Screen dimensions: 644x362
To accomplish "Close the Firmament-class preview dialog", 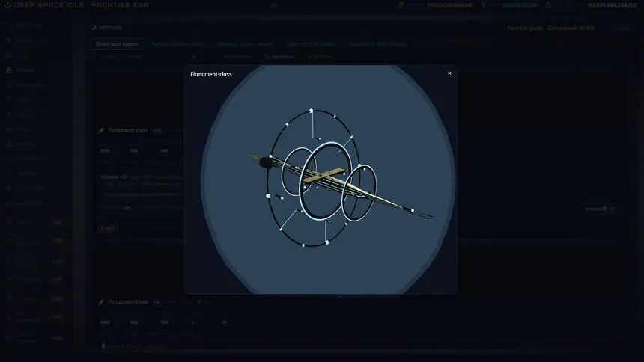I will [x=449, y=73].
